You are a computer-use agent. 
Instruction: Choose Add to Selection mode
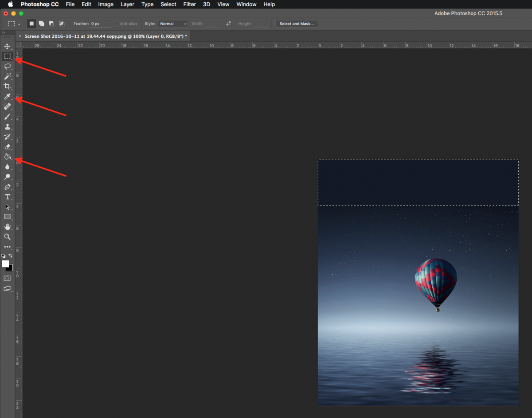coord(42,24)
